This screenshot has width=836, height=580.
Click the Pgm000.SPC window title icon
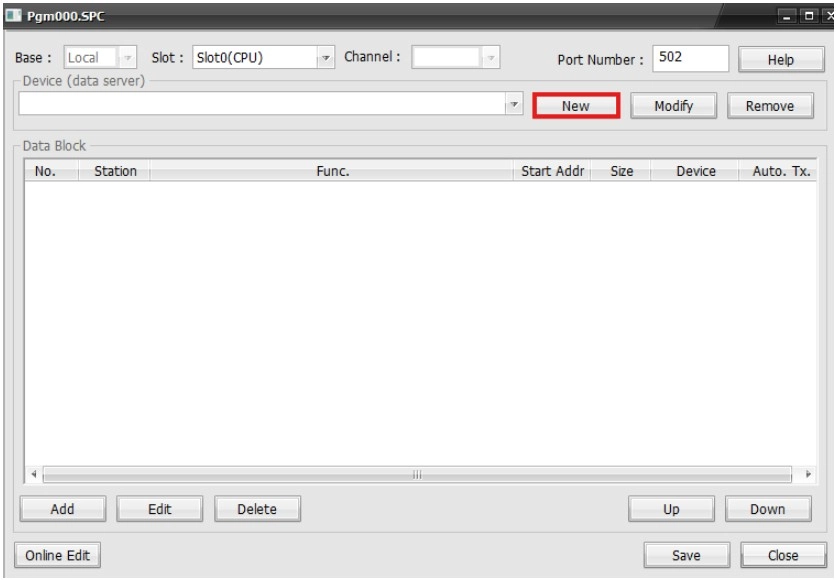[13, 15]
